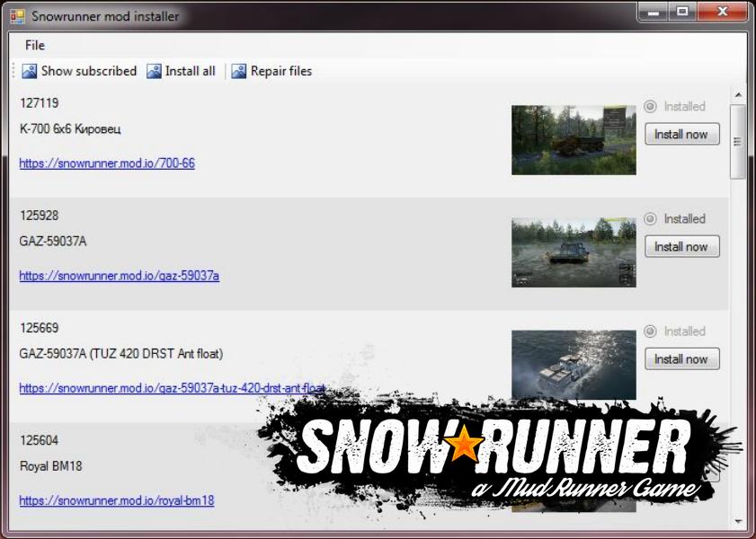Screen dimensions: 756x539
Task: Select Installed radio button for GAZ-59037A mod
Action: click(x=651, y=218)
